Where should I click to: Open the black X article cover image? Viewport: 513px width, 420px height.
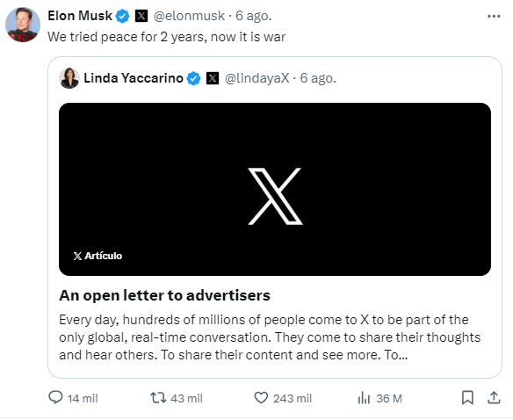point(275,189)
